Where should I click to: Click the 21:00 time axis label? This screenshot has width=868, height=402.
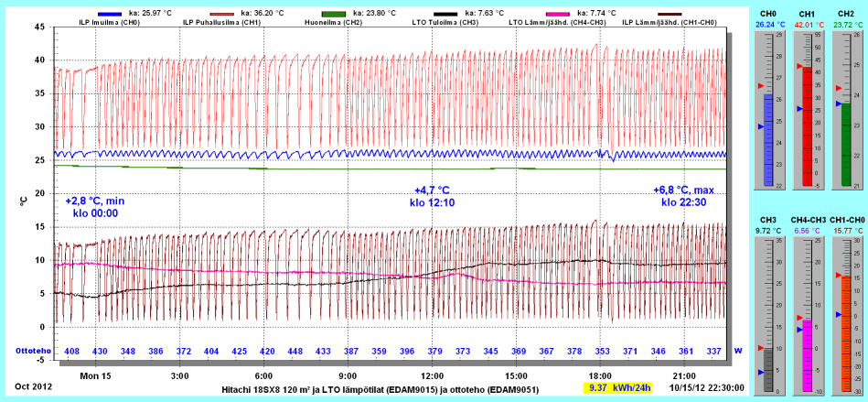[x=684, y=375]
